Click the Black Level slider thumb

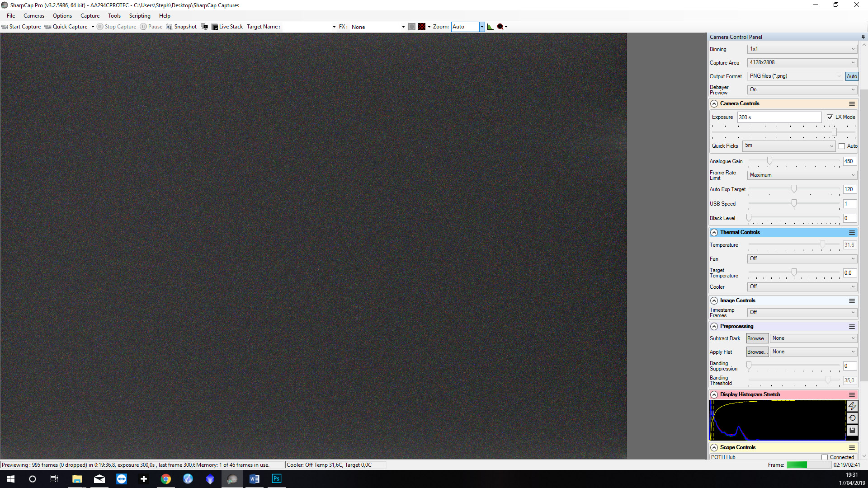click(749, 218)
